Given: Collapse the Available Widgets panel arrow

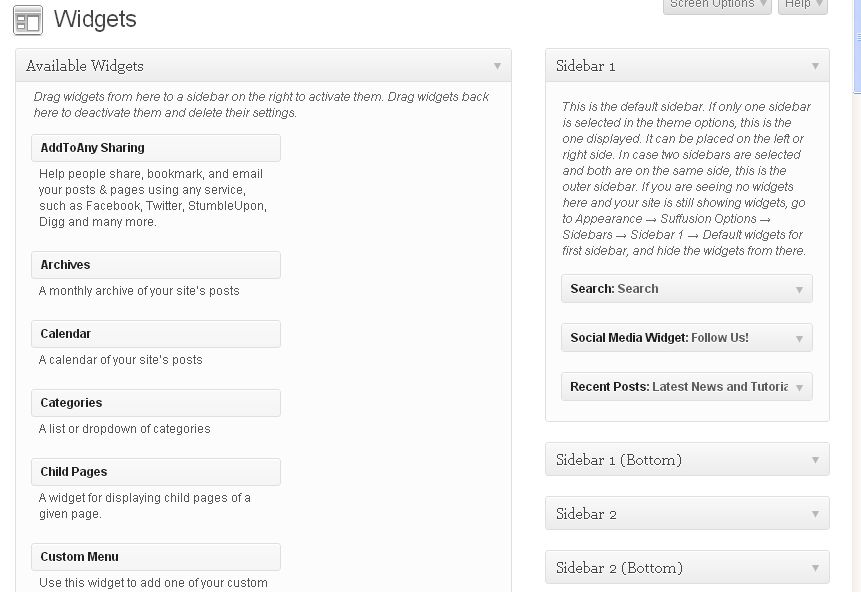Looking at the screenshot, I should [497, 66].
